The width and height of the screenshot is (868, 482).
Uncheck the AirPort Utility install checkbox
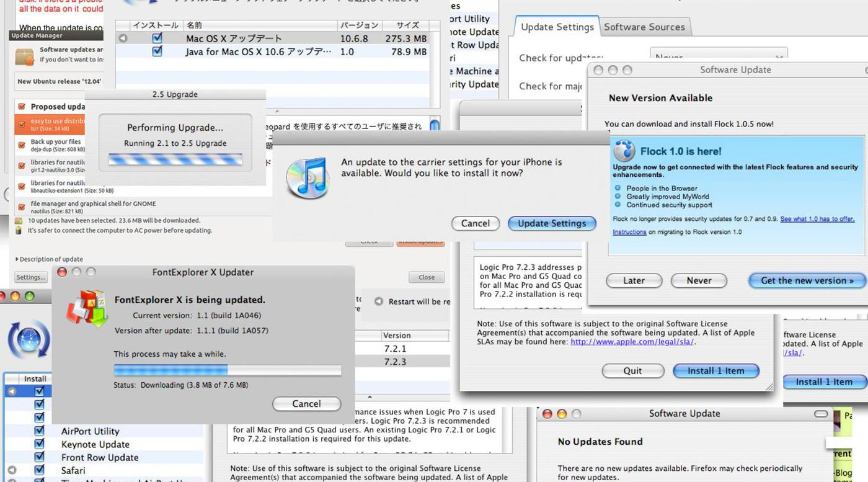click(40, 431)
